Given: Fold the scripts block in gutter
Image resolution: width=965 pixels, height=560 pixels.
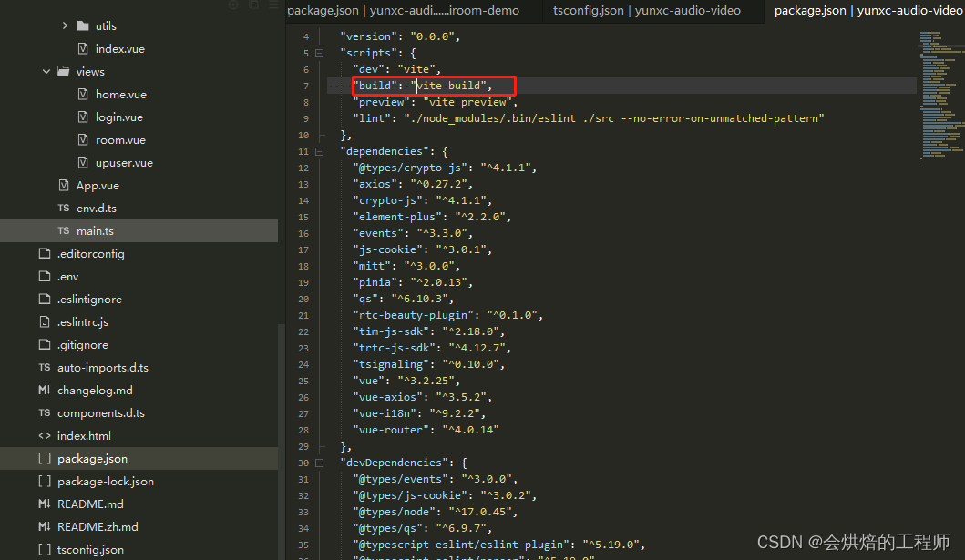Looking at the screenshot, I should tap(320, 53).
